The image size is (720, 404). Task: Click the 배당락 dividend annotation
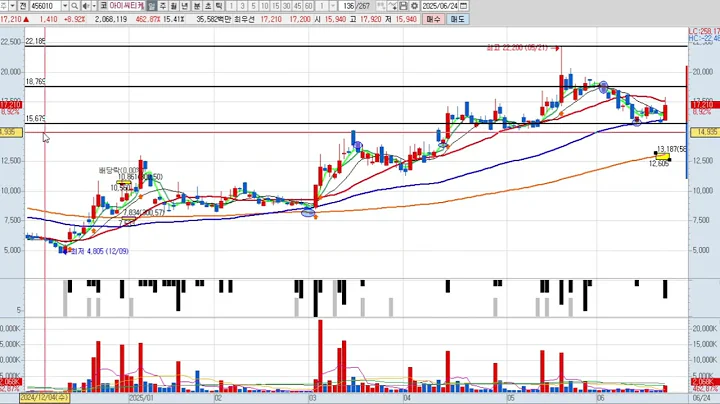click(118, 170)
